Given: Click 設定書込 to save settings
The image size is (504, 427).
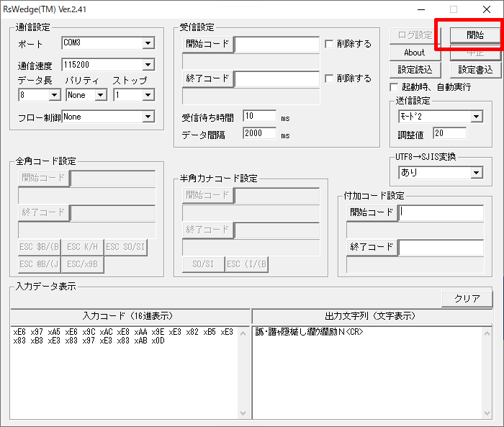Looking at the screenshot, I should pos(475,70).
